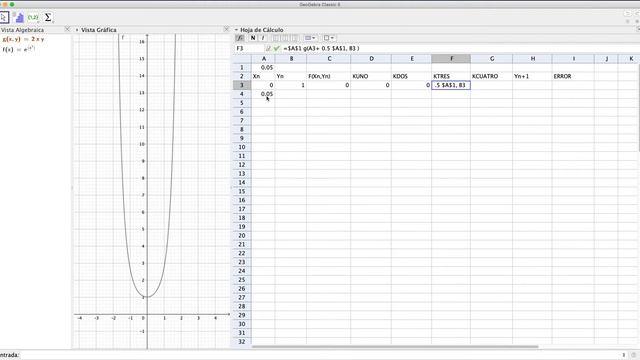Select column D header
The image size is (640, 360).
coord(371,59)
